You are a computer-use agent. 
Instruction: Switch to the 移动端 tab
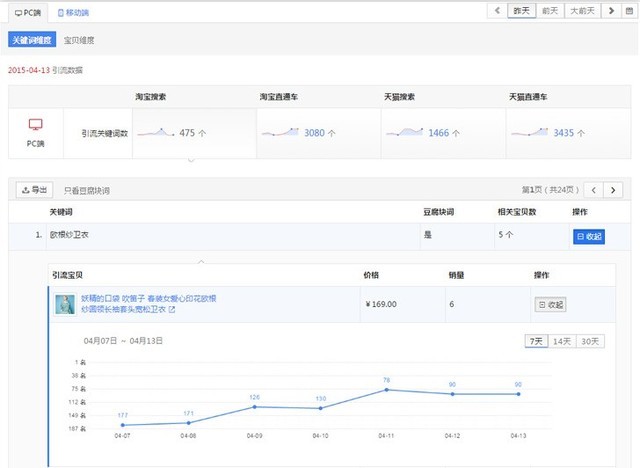click(x=73, y=12)
